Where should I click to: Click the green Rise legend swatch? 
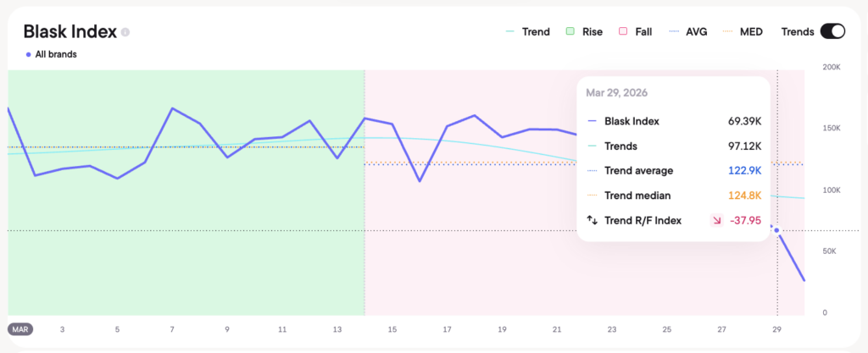571,32
